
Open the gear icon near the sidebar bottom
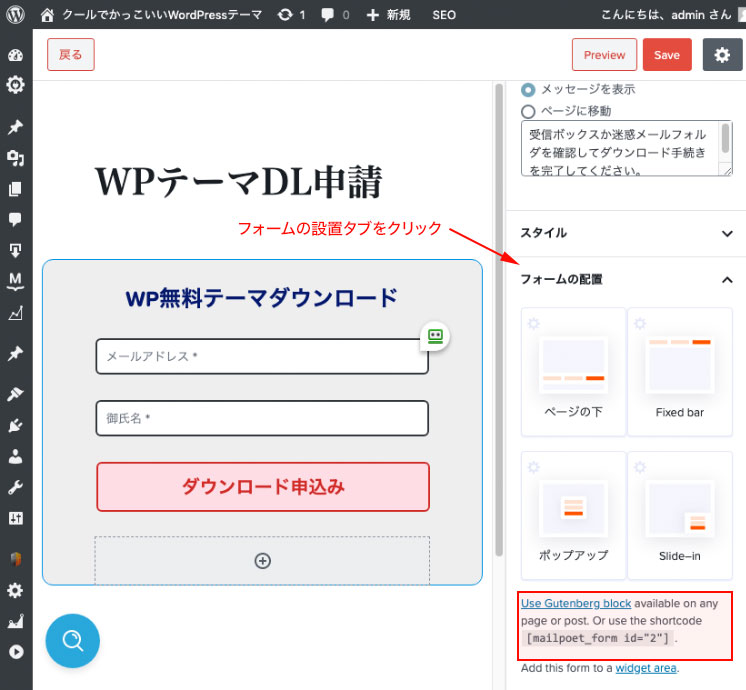[15, 591]
